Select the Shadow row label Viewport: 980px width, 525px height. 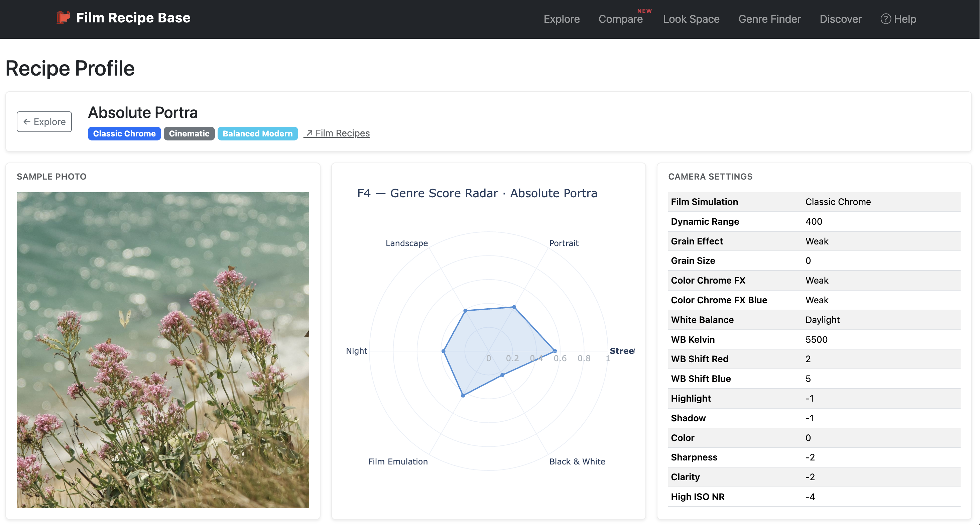[688, 418]
